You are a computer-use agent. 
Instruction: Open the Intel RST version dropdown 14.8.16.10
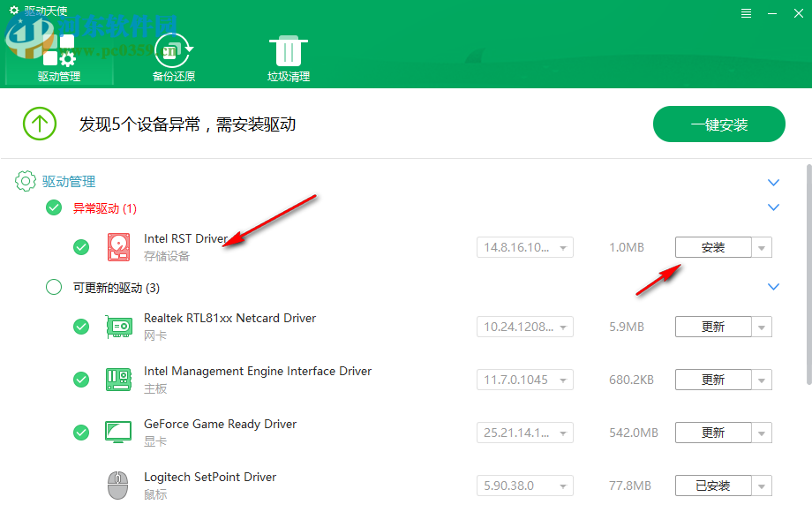[524, 247]
